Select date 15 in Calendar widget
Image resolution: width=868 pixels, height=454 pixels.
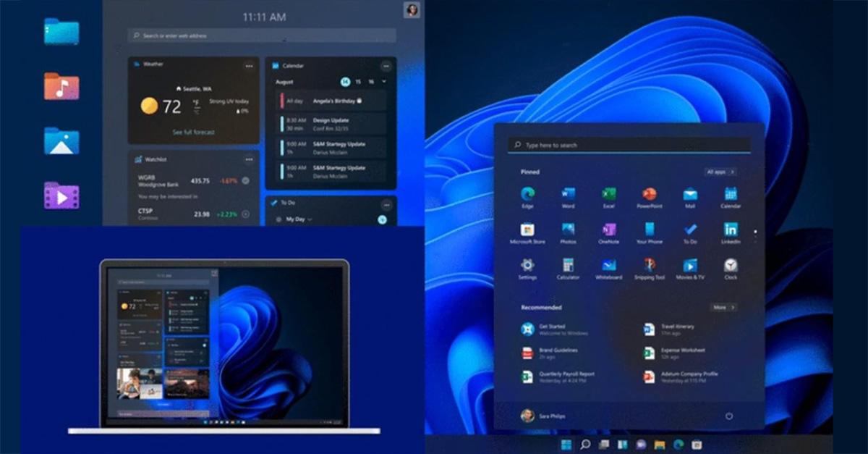[359, 82]
